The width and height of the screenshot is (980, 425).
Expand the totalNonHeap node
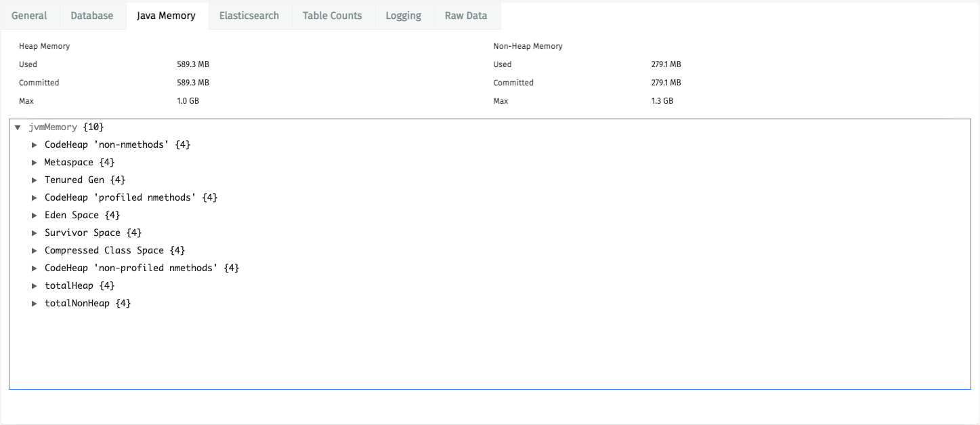[x=35, y=303]
